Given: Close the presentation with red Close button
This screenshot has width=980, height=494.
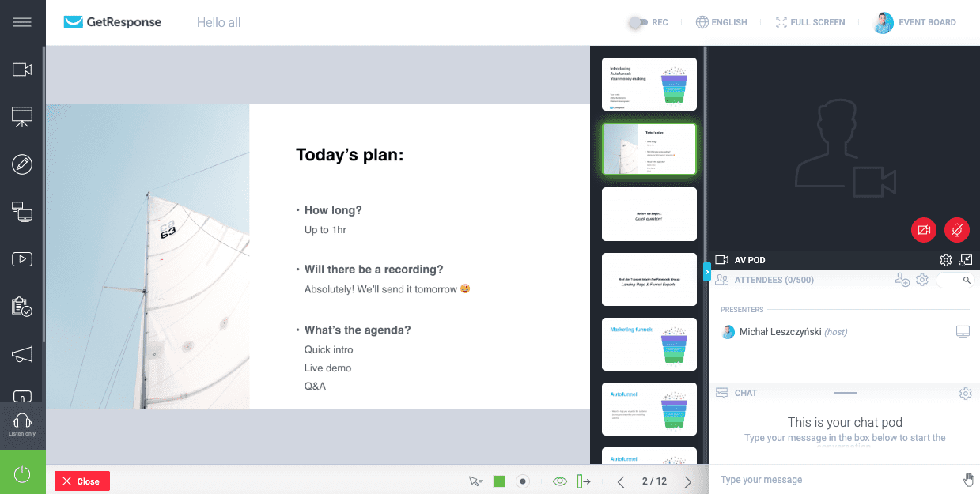Looking at the screenshot, I should (x=82, y=481).
